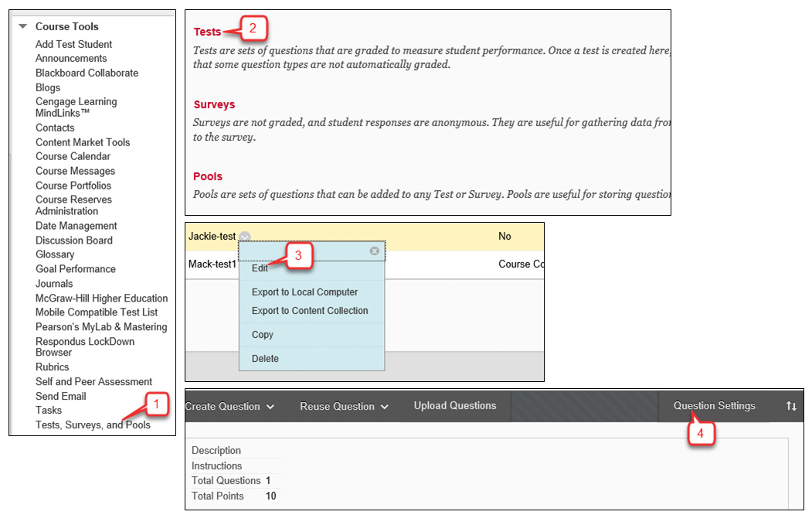Choose Copy from the context menu
This screenshot has height=515, width=812.
(x=263, y=335)
